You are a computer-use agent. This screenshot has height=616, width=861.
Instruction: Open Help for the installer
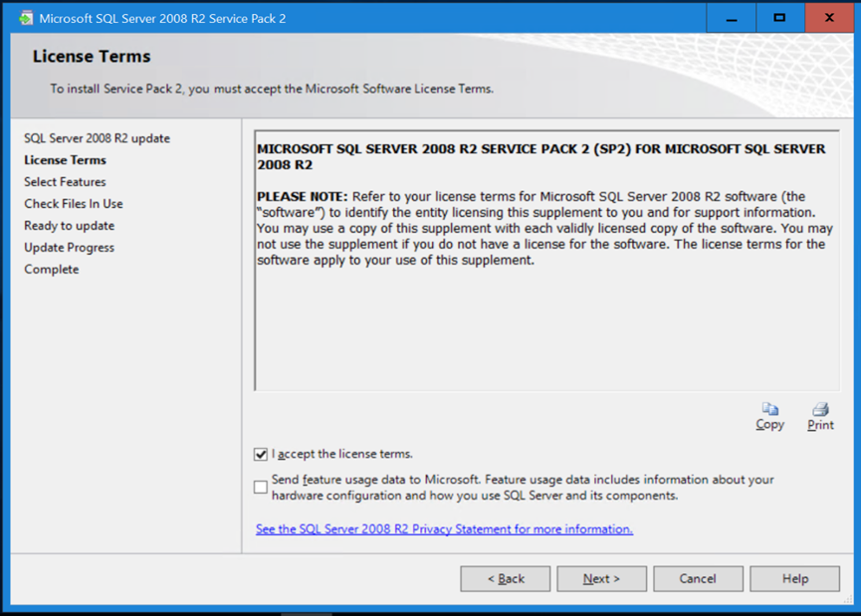tap(794, 578)
